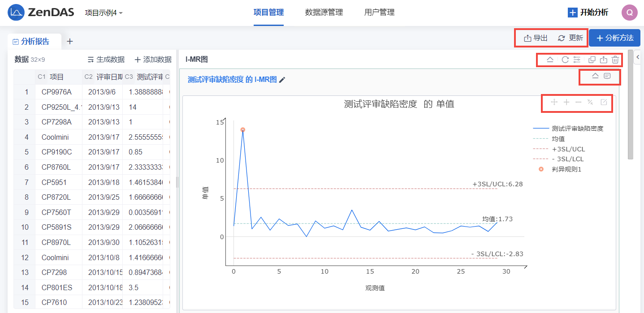The width and height of the screenshot is (644, 313).
Task: Collapse the I-MR图 panel section
Action: coord(550,60)
